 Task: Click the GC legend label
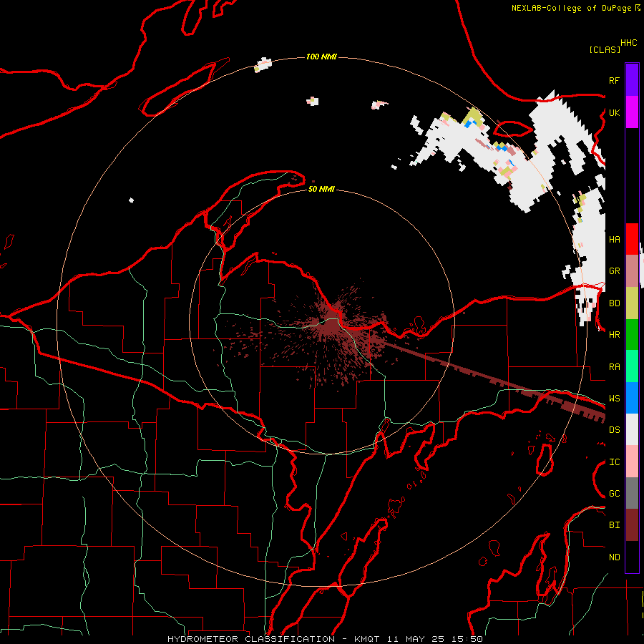(x=614, y=493)
